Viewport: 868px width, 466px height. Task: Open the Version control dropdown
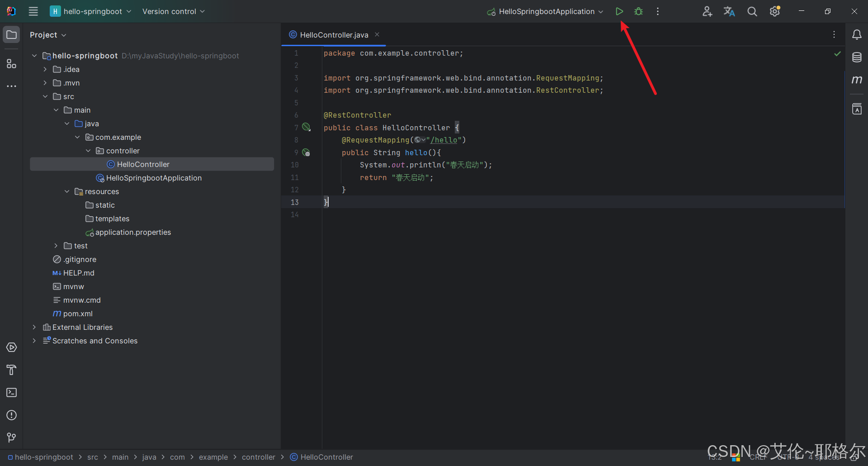pyautogui.click(x=174, y=11)
